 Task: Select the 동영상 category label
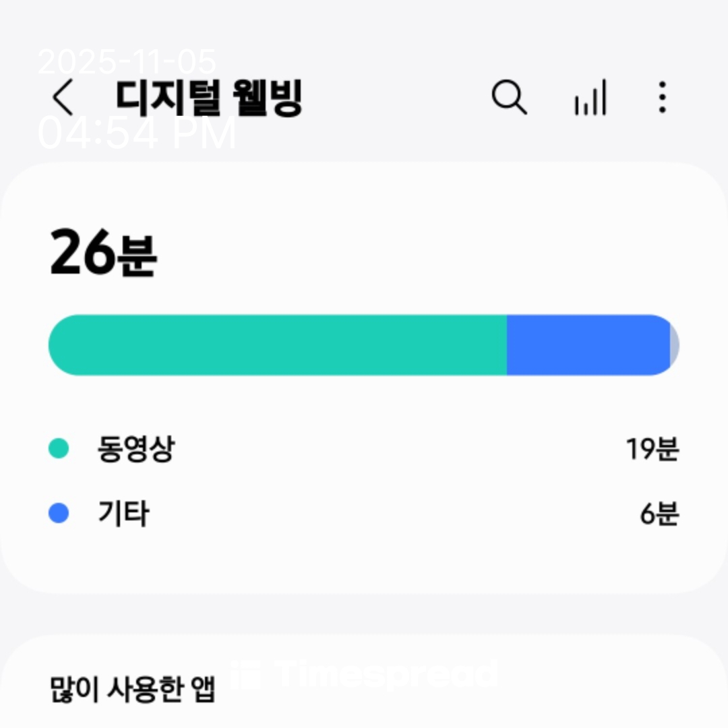[x=135, y=449]
